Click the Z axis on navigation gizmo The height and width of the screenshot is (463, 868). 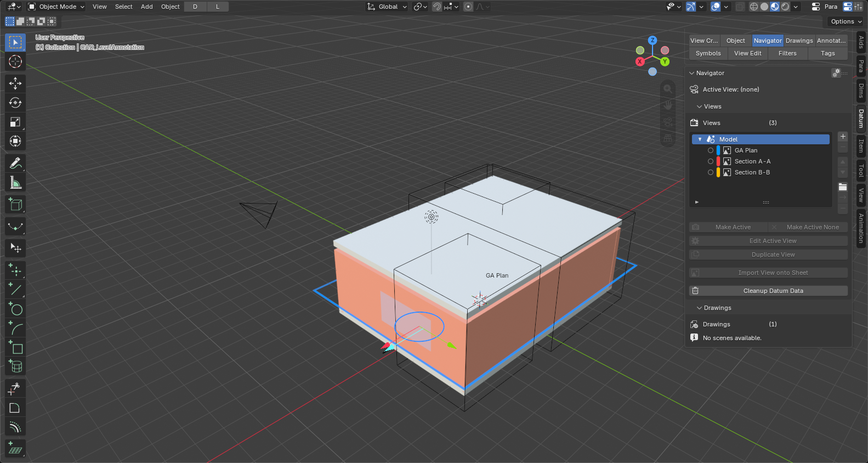tap(653, 40)
